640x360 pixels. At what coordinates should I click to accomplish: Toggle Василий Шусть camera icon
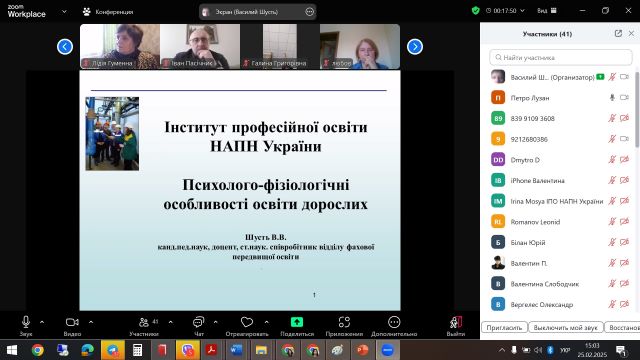(624, 77)
